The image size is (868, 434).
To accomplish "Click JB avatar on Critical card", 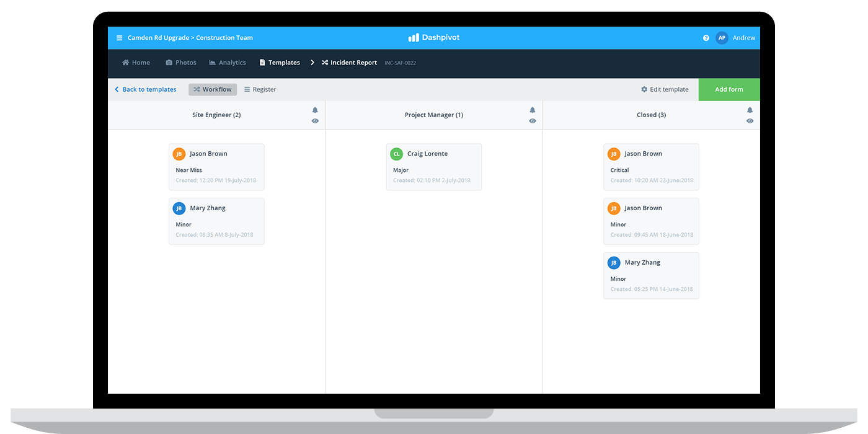I will (x=614, y=154).
